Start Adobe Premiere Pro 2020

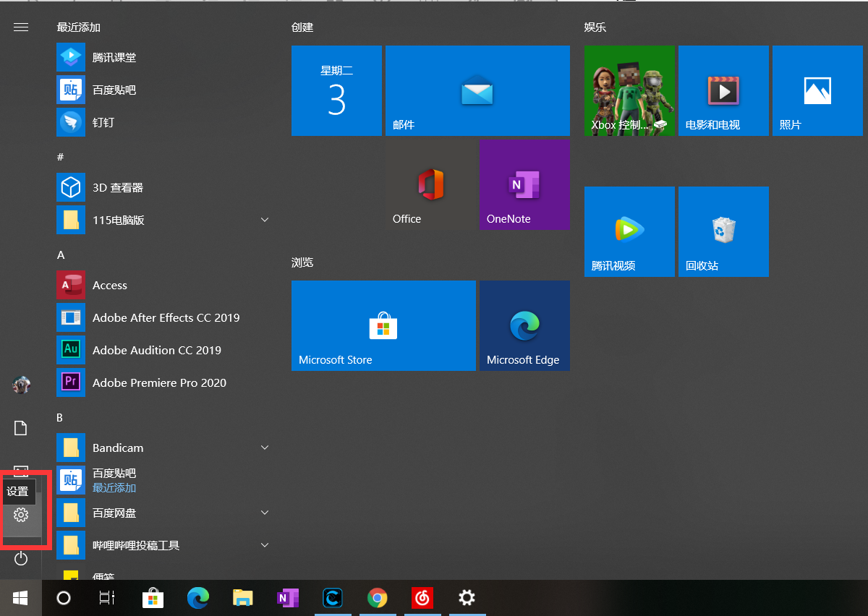click(163, 382)
